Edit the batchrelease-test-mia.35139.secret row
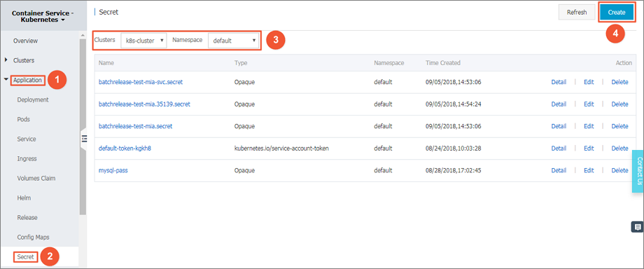The width and height of the screenshot is (644, 269). [589, 104]
